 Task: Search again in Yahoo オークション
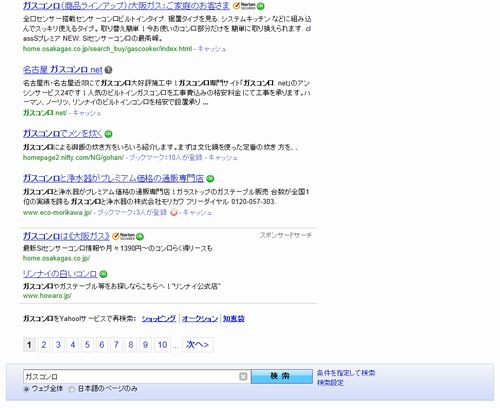coord(200,319)
